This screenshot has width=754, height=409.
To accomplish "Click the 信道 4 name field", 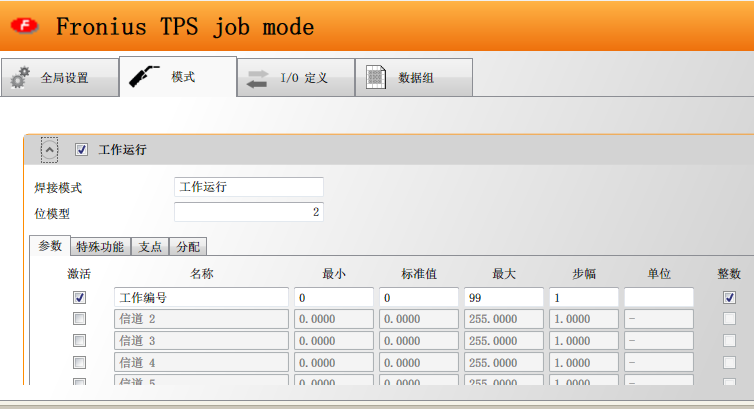I will point(201,362).
